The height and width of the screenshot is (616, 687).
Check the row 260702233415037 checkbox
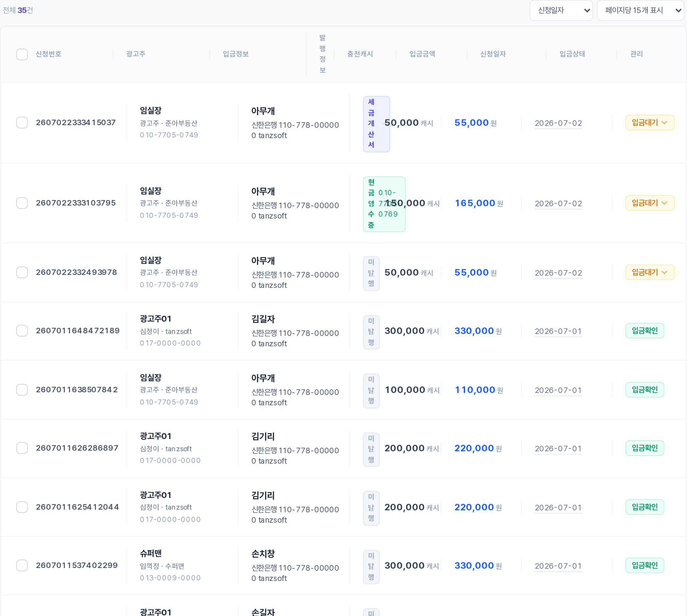pos(22,123)
